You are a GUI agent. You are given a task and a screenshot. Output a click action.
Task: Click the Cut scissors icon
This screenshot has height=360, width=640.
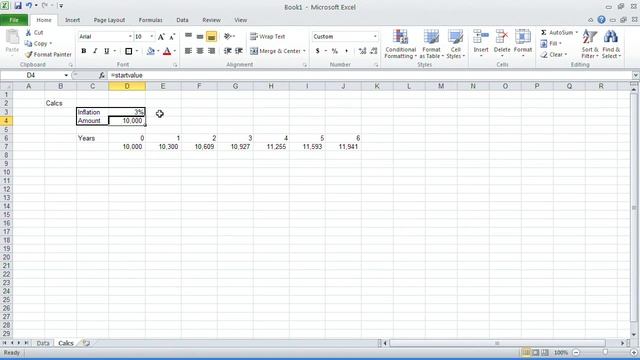(29, 32)
